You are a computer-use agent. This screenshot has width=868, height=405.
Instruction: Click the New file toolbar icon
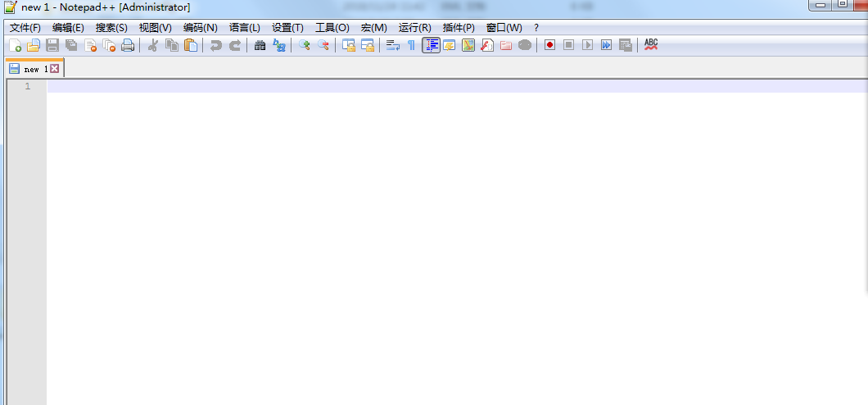click(x=15, y=45)
